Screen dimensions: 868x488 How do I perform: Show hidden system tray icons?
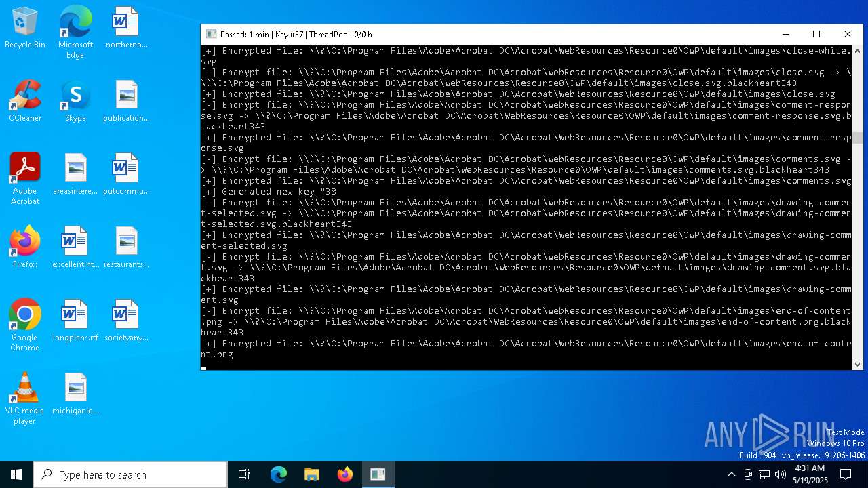731,474
